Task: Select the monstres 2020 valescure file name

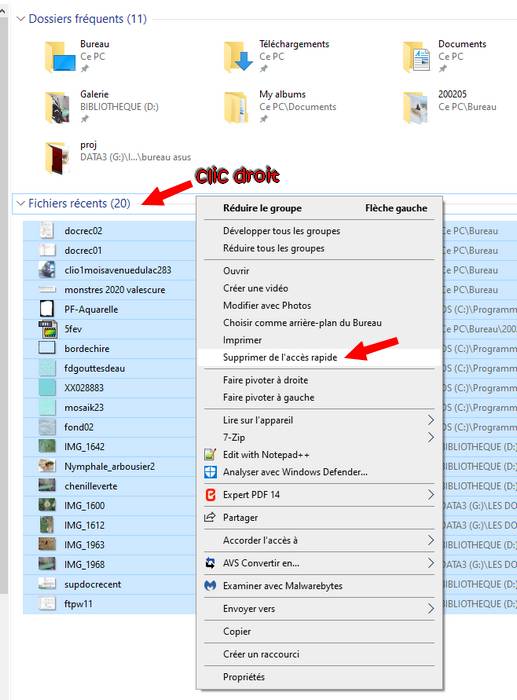Action: click(x=115, y=290)
